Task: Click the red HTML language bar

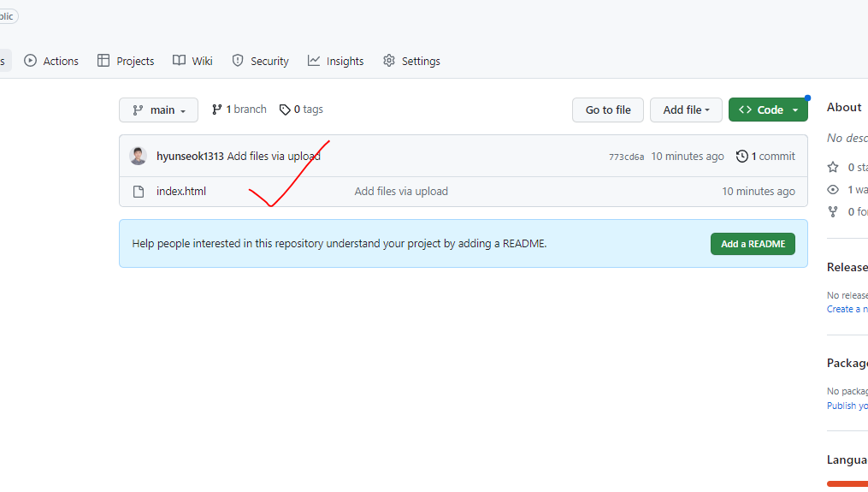Action: pyautogui.click(x=847, y=483)
